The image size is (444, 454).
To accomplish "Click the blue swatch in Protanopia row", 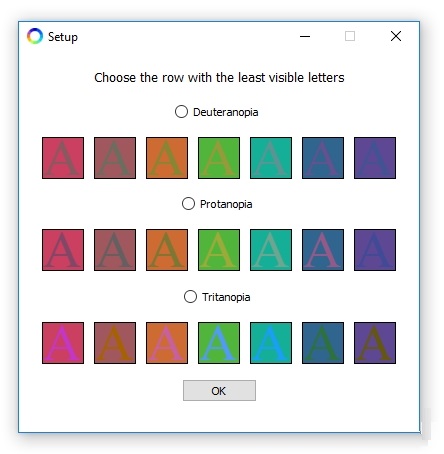I will pos(323,250).
